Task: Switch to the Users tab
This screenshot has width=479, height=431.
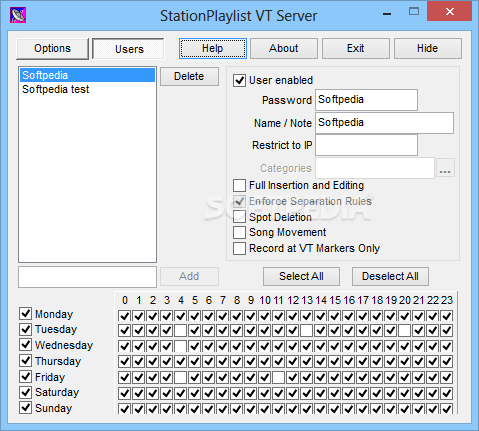Action: [129, 49]
